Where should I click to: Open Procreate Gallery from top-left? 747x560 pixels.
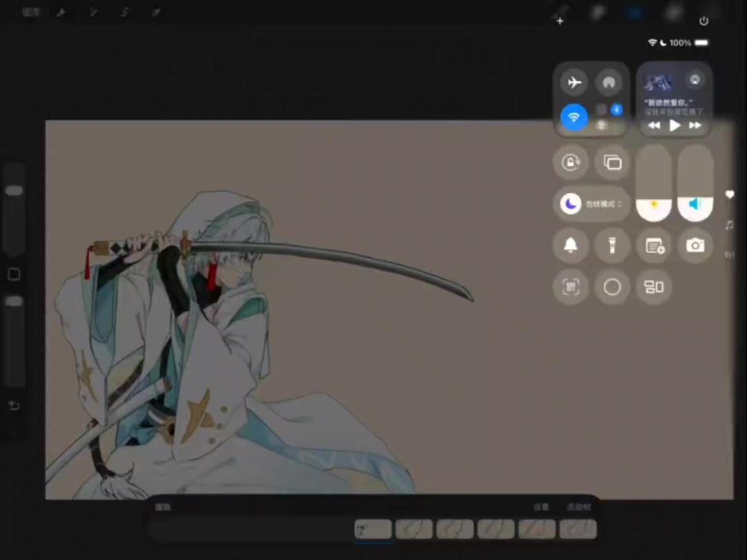pyautogui.click(x=31, y=12)
